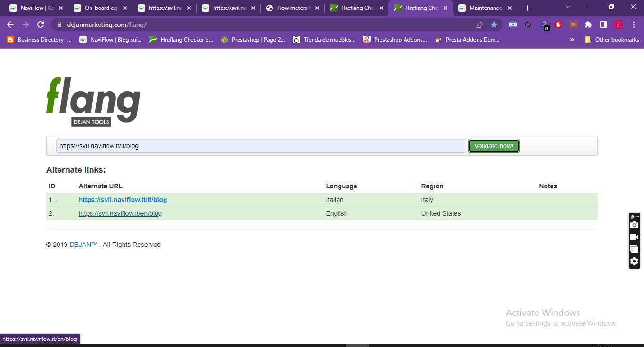
Task: Click the United States region cell
Action: 441,213
